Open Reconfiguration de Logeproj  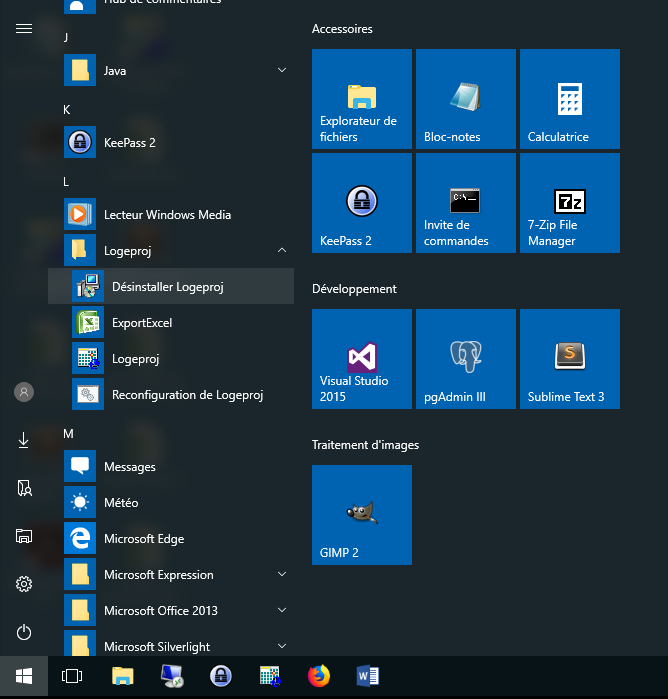171,395
